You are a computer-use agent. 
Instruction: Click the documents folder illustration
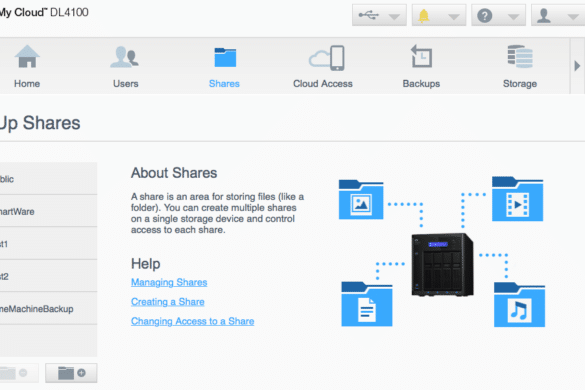pos(367,304)
